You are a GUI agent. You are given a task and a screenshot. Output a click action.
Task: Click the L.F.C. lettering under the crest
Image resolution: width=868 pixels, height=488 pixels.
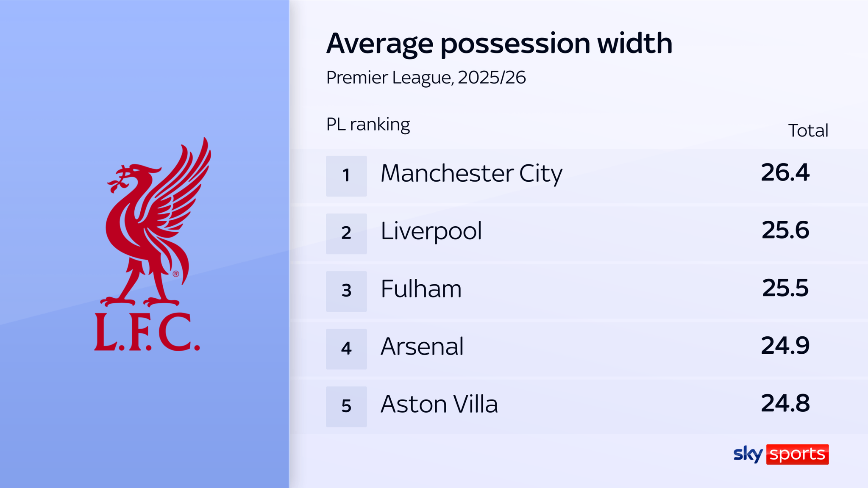[x=147, y=332]
